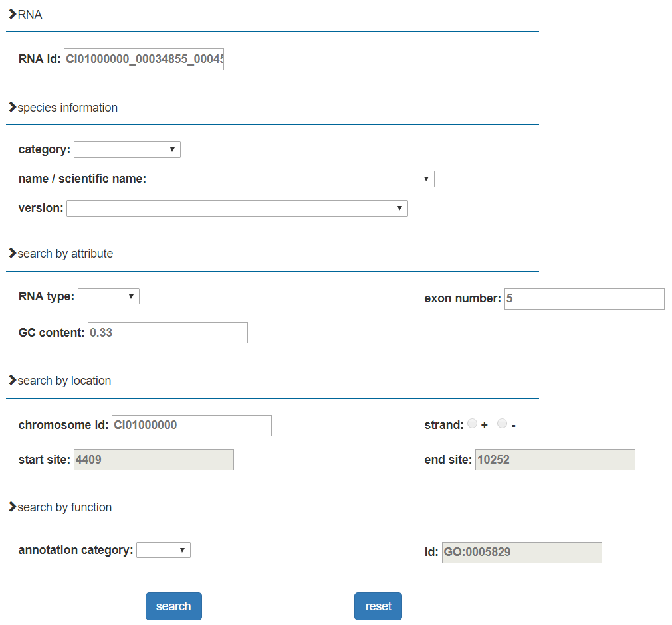Focus the RNA id input field

(144, 60)
